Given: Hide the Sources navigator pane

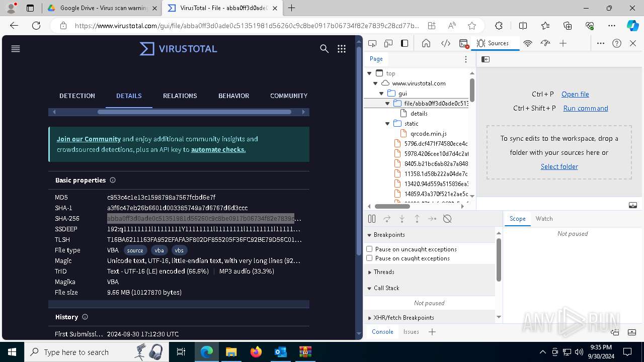Looking at the screenshot, I should click(486, 59).
